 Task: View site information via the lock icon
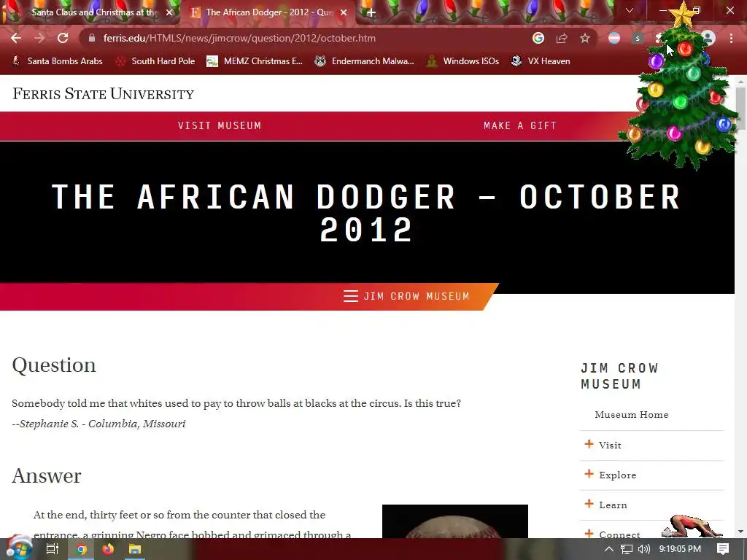point(92,38)
